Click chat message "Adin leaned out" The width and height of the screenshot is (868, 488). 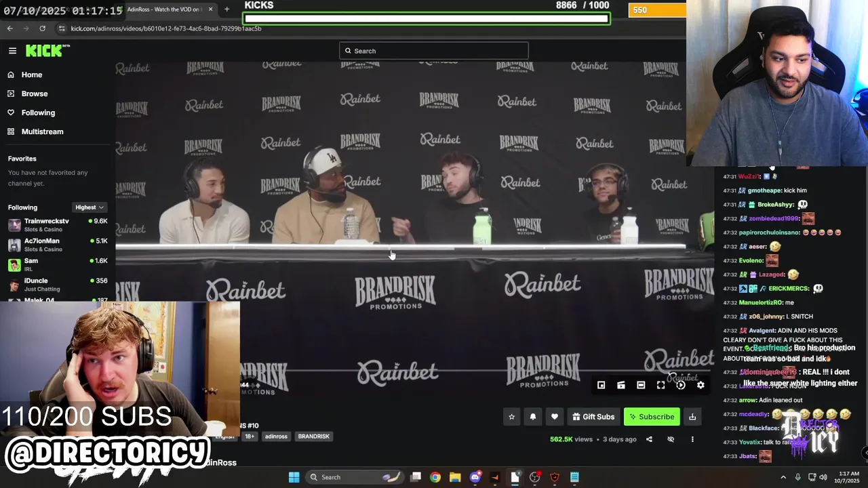tap(781, 400)
